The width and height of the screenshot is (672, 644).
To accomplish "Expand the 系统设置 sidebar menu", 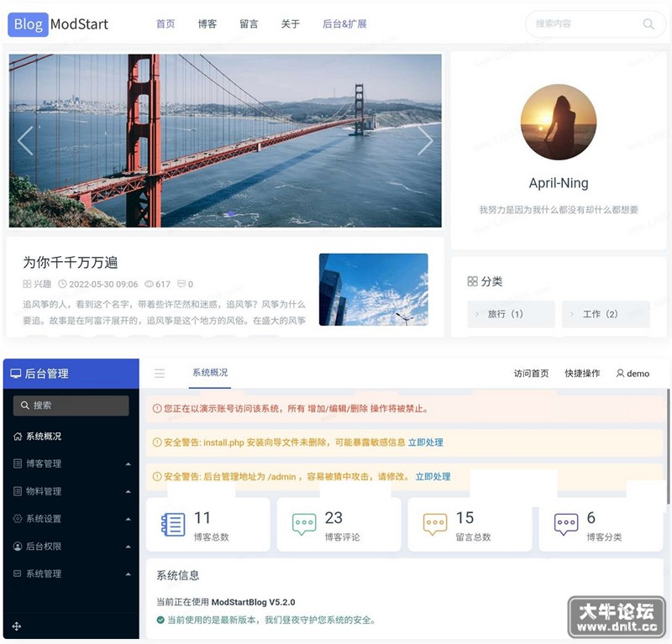I will [71, 519].
